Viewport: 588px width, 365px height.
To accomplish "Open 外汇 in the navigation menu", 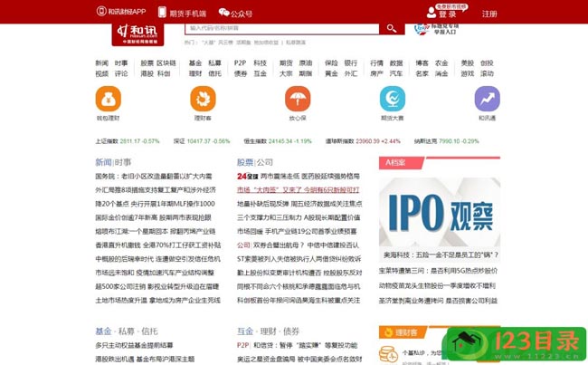I will (351, 73).
